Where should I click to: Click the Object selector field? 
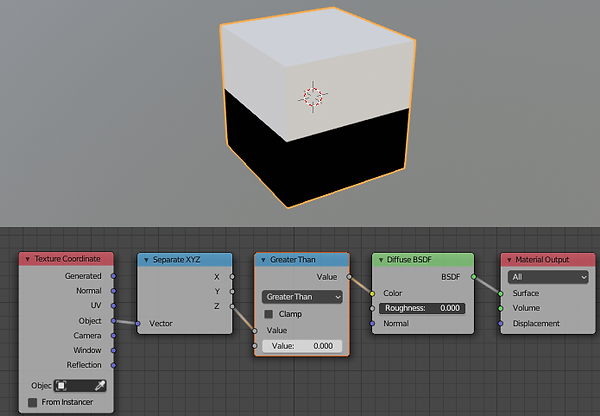(80, 386)
